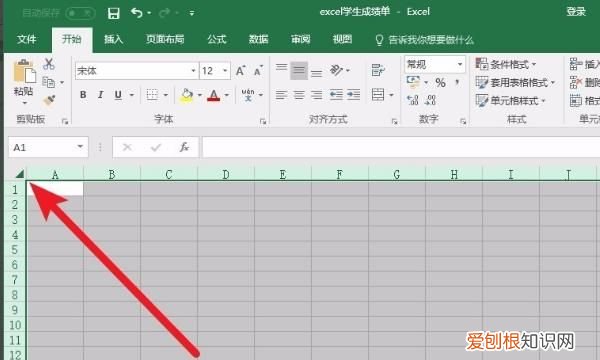Screen dimensions: 600x360
Task: Click the text Orientation icon
Action: point(336,70)
